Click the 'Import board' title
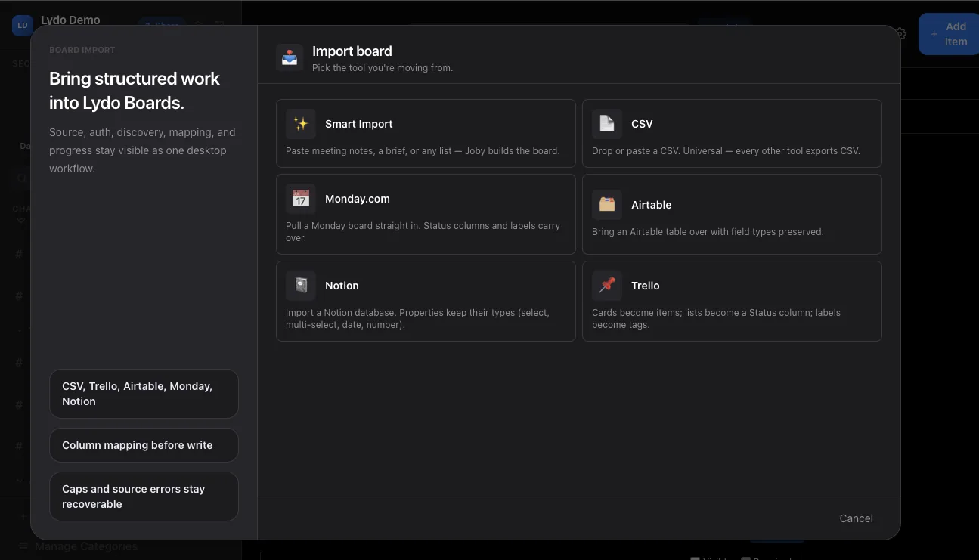 pyautogui.click(x=352, y=51)
